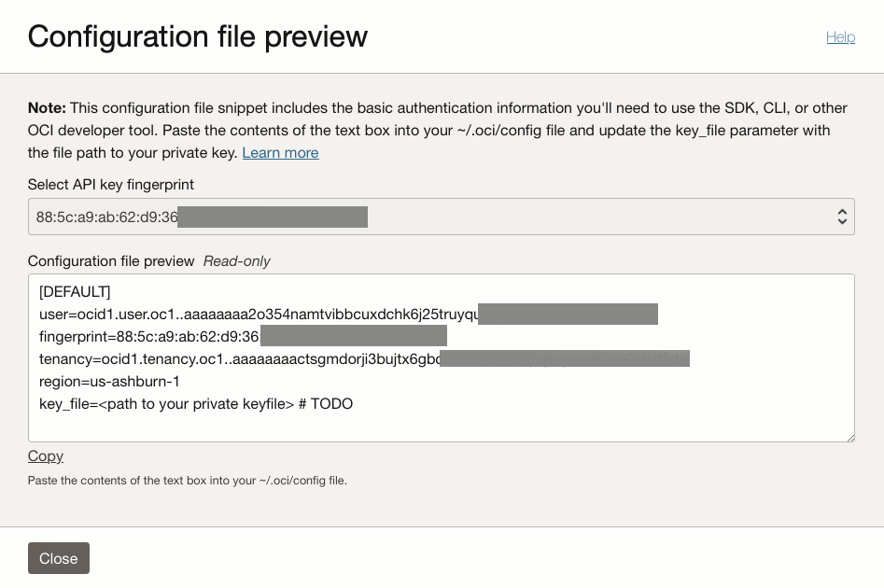884x588 pixels.
Task: Click the Configuration file preview heading
Action: (197, 36)
